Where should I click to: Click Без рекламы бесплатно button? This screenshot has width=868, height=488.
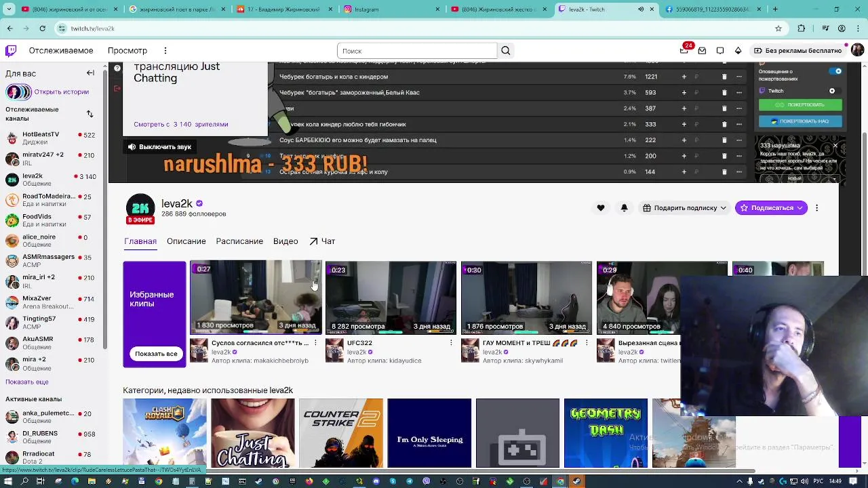[x=797, y=51]
